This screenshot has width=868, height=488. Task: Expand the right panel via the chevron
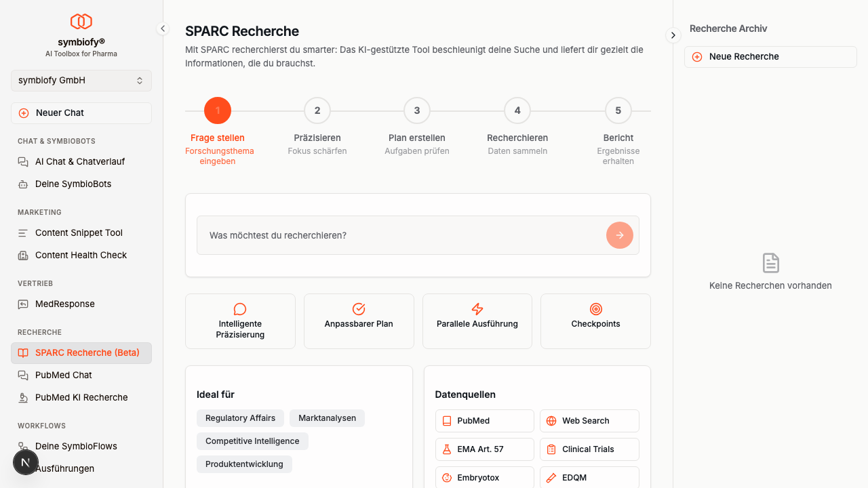(x=673, y=35)
